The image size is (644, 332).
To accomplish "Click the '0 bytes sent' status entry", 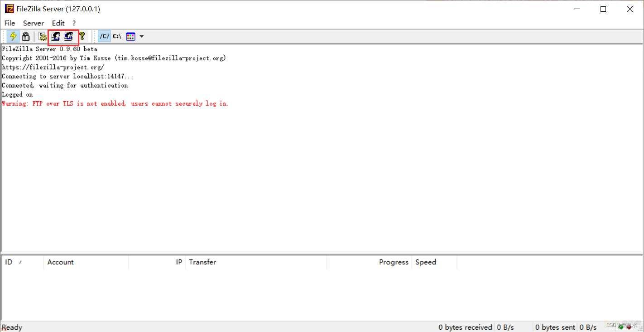I will click(x=555, y=327).
